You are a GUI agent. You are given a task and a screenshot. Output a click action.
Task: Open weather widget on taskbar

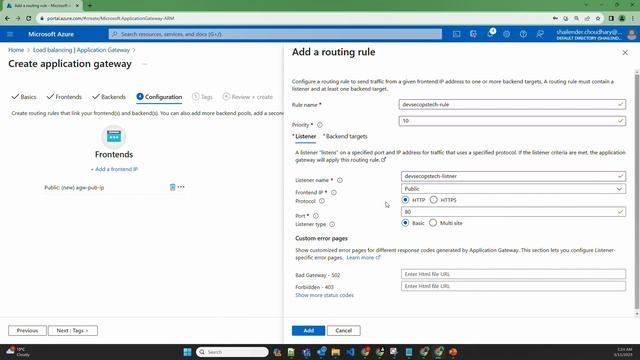coord(18,352)
